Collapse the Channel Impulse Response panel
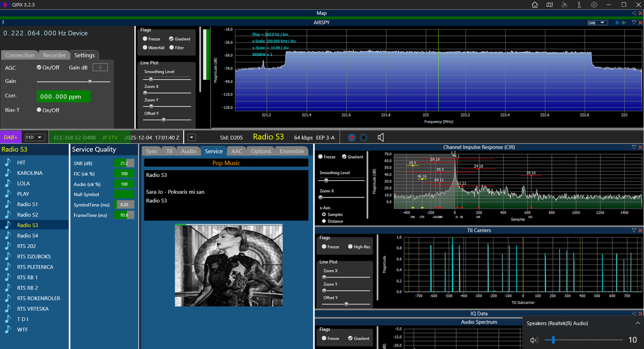The height and width of the screenshot is (349, 644). (x=634, y=147)
